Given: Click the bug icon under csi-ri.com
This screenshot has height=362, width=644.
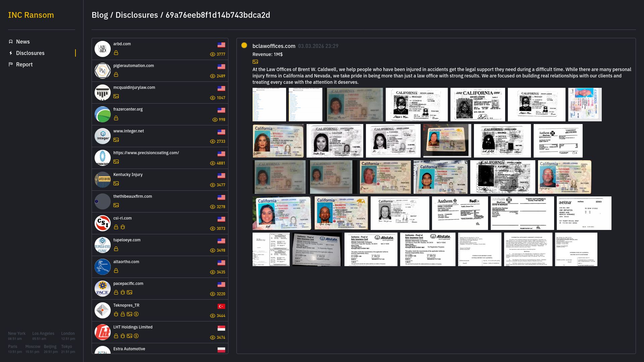Looking at the screenshot, I should pos(123,227).
